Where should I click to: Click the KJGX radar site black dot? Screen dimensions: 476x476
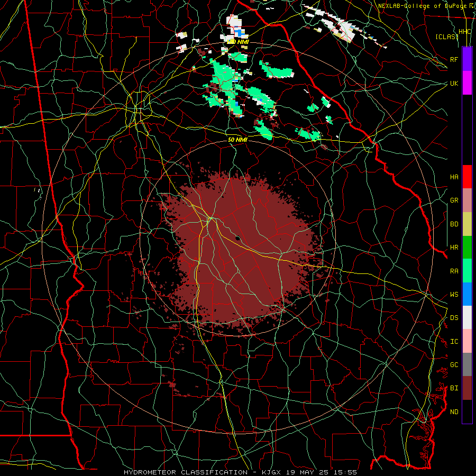coord(237,238)
